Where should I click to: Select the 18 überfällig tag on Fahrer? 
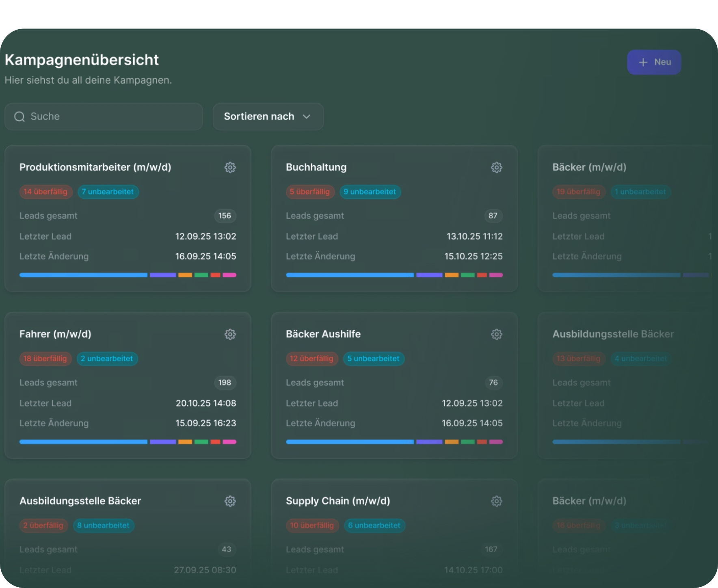click(x=45, y=359)
